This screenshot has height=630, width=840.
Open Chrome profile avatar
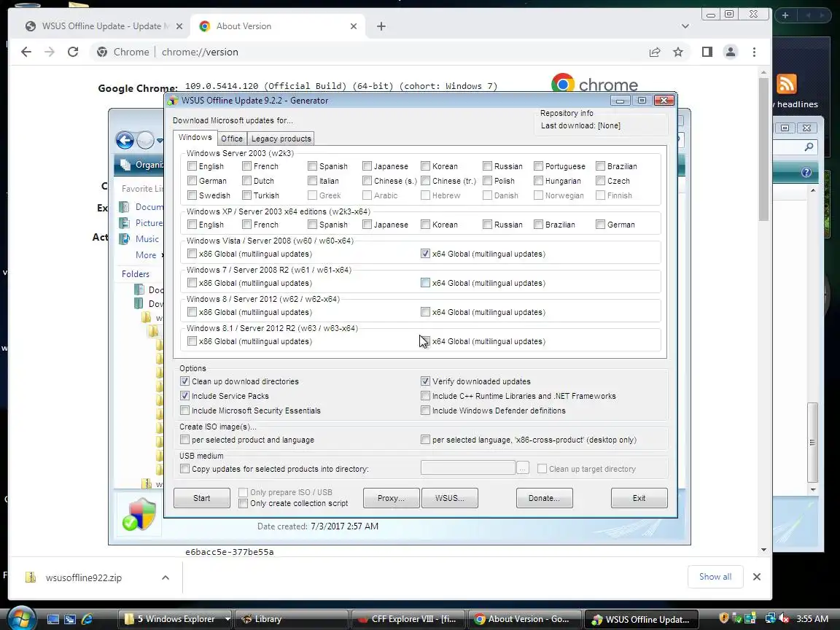[730, 52]
